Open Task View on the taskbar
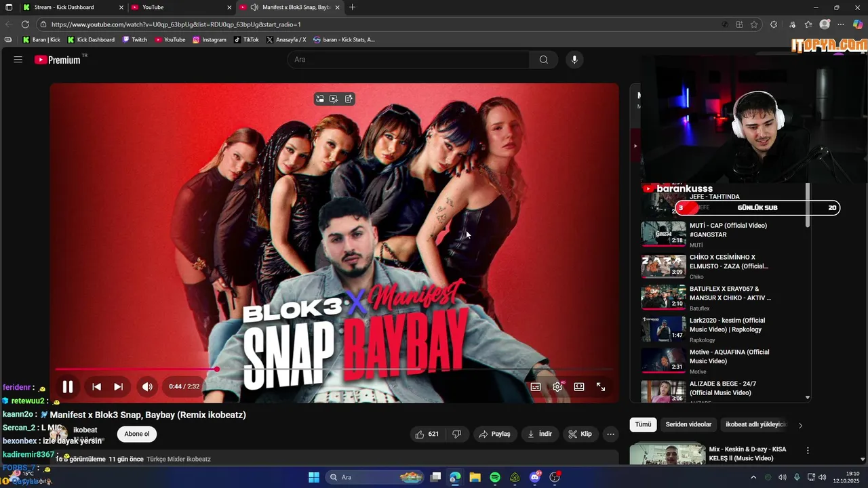 [435, 477]
